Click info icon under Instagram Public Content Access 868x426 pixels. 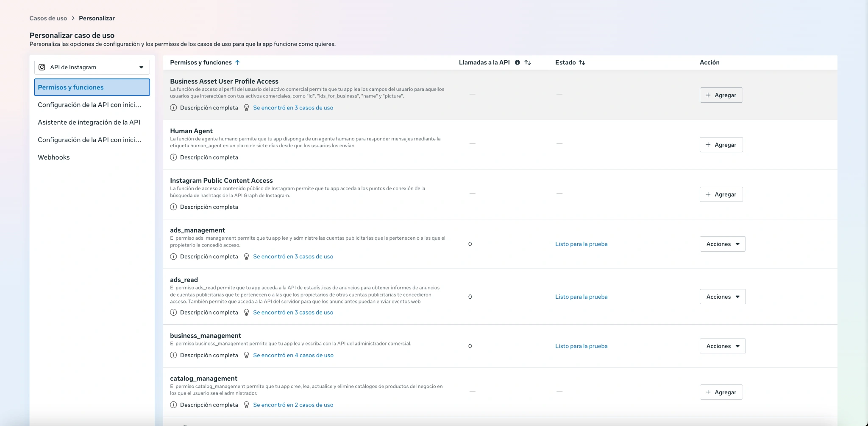click(x=173, y=207)
